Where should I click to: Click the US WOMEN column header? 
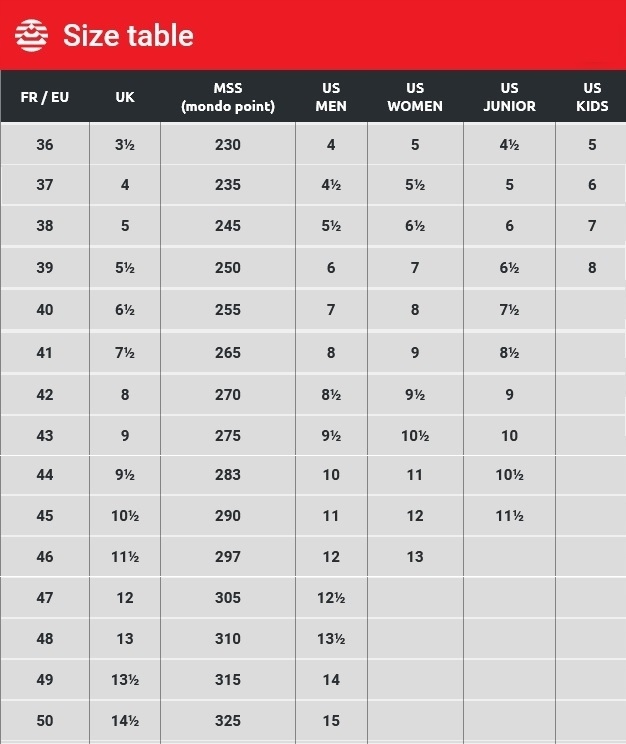click(415, 97)
